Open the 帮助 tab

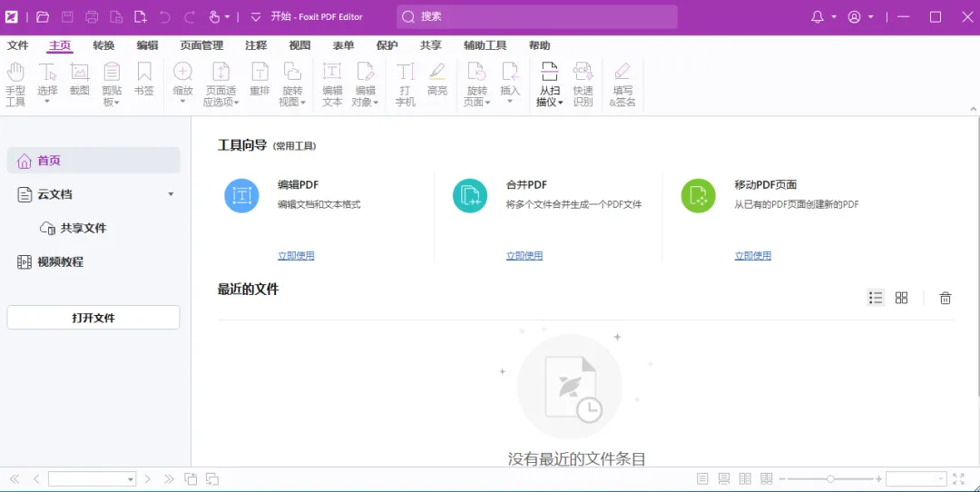(539, 45)
